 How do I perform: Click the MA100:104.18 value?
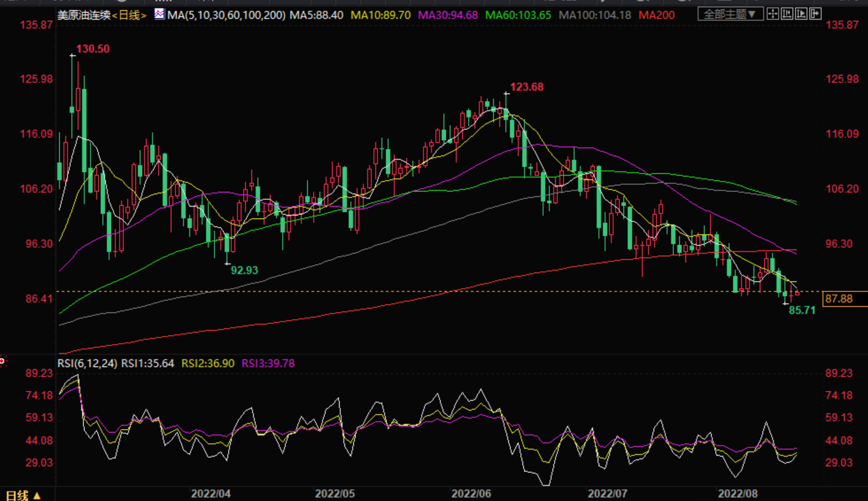(595, 15)
